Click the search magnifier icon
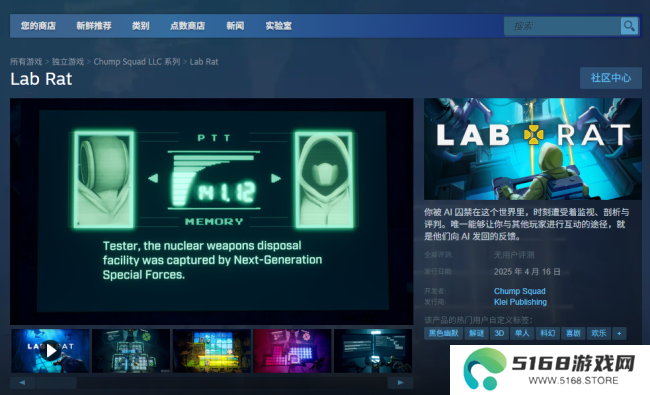Image resolution: width=650 pixels, height=395 pixels. (629, 26)
